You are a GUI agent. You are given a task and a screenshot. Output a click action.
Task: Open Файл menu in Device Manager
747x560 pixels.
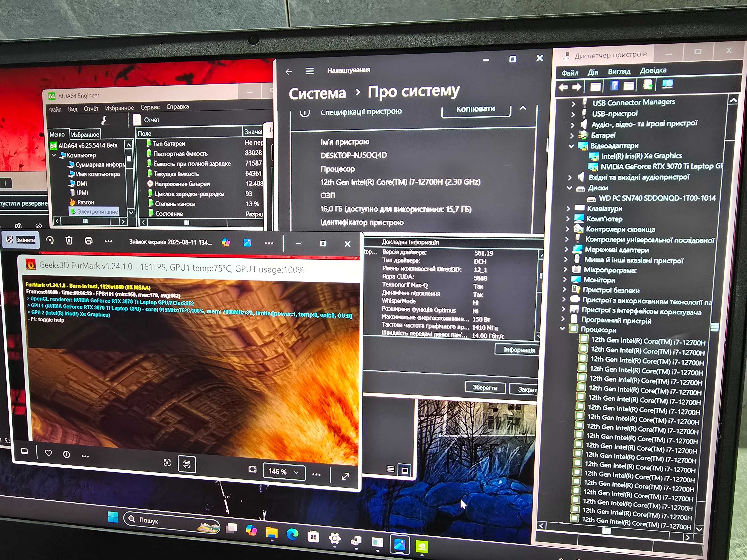(570, 73)
